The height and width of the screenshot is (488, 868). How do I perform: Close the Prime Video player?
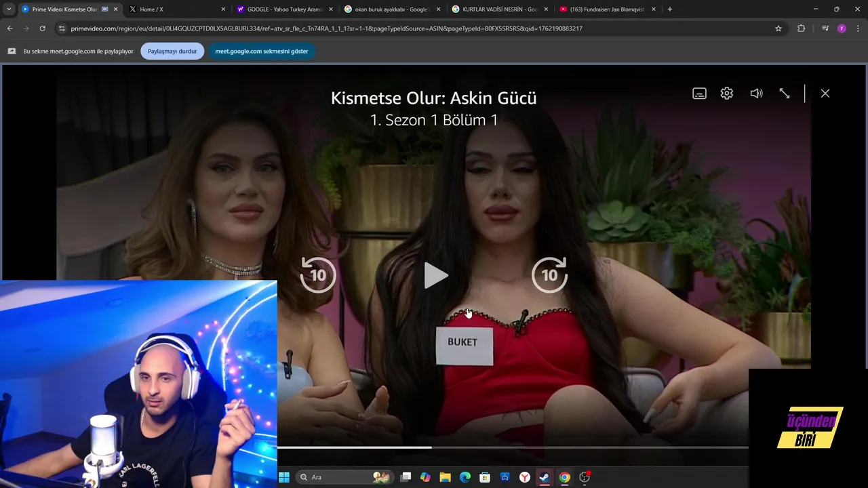click(x=825, y=94)
